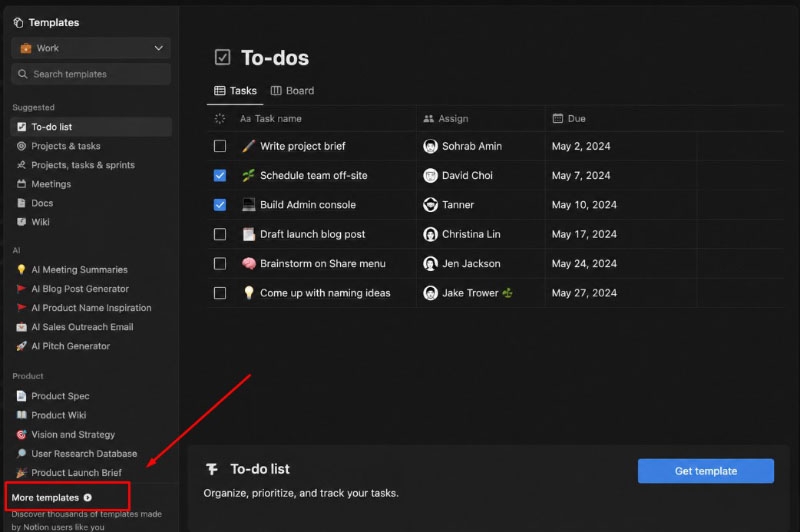The width and height of the screenshot is (800, 532).
Task: Click the May 17, 2024 due date cell
Action: tap(620, 234)
